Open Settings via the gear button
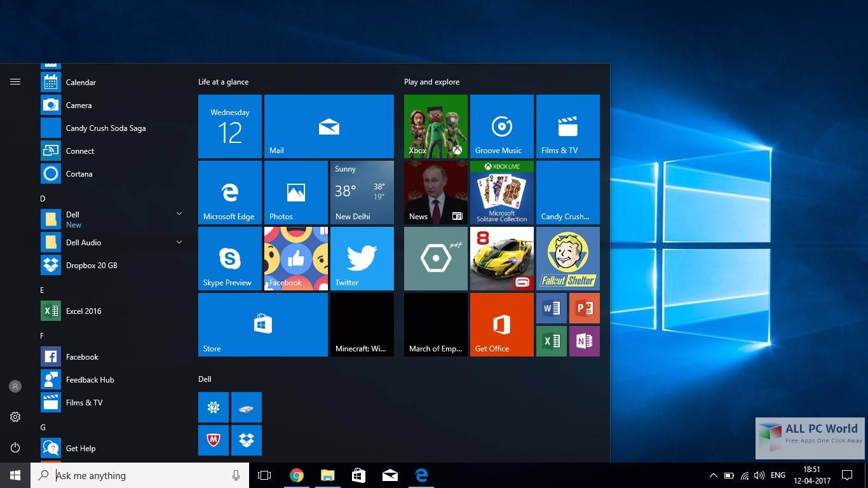868x488 pixels. click(15, 417)
